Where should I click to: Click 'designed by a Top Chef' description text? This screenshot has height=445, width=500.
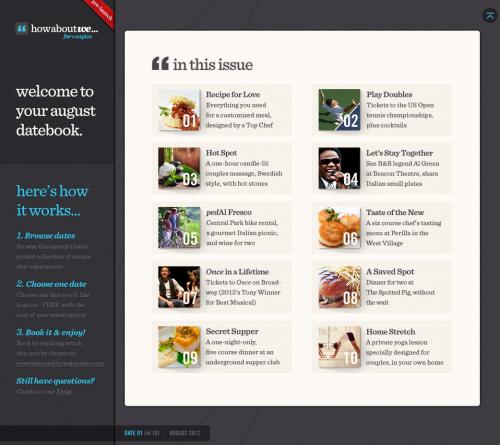[239, 125]
